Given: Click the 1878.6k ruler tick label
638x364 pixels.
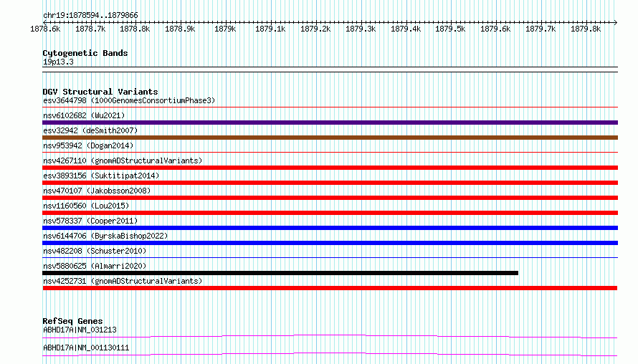Looking at the screenshot, I should coord(45,29).
